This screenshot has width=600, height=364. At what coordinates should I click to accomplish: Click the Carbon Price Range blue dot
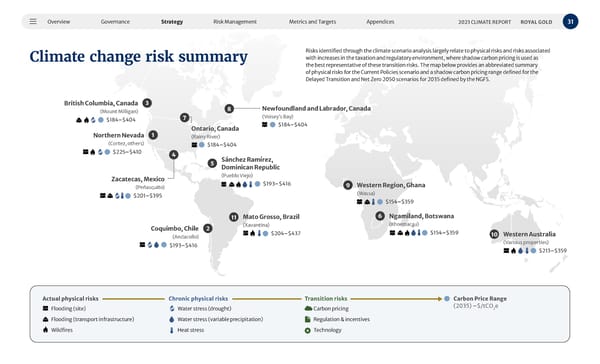click(x=447, y=299)
